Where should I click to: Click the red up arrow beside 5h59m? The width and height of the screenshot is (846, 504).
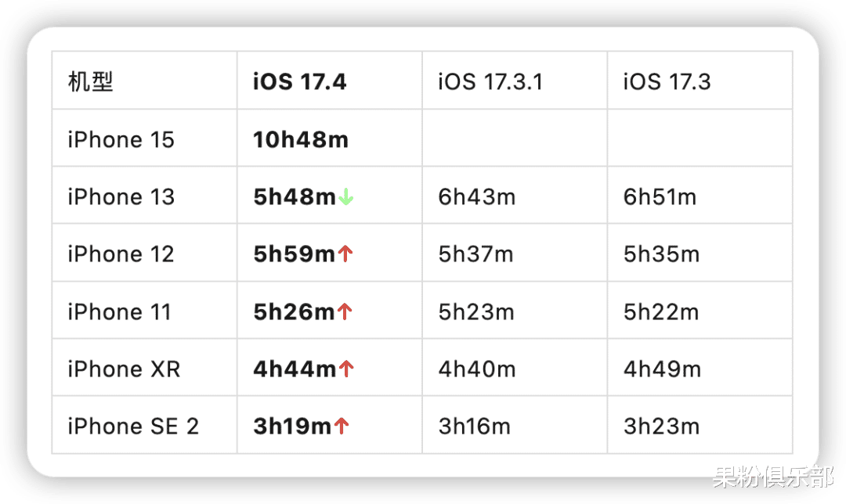pos(345,254)
